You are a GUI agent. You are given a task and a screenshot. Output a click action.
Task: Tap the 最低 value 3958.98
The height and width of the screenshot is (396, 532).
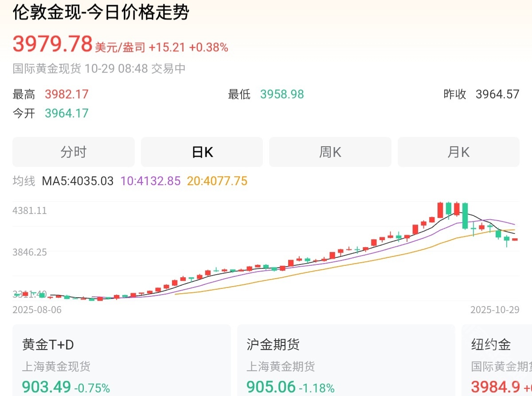click(x=282, y=94)
